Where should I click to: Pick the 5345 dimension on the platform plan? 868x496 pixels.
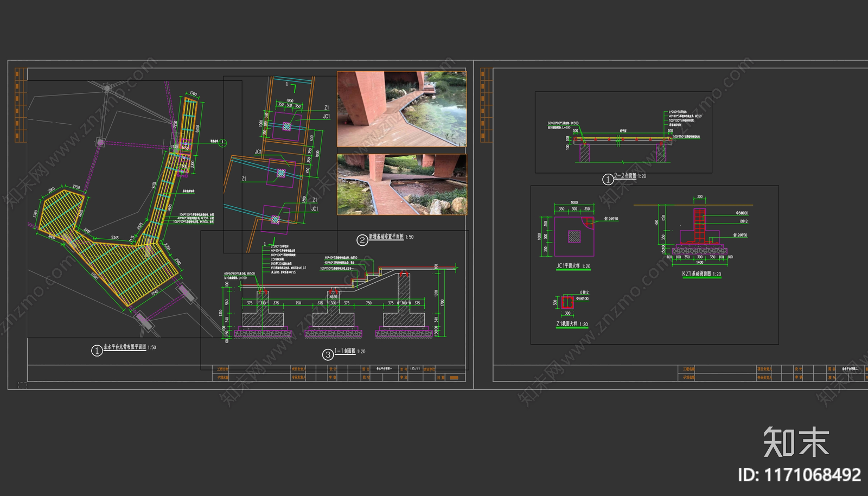coord(115,238)
